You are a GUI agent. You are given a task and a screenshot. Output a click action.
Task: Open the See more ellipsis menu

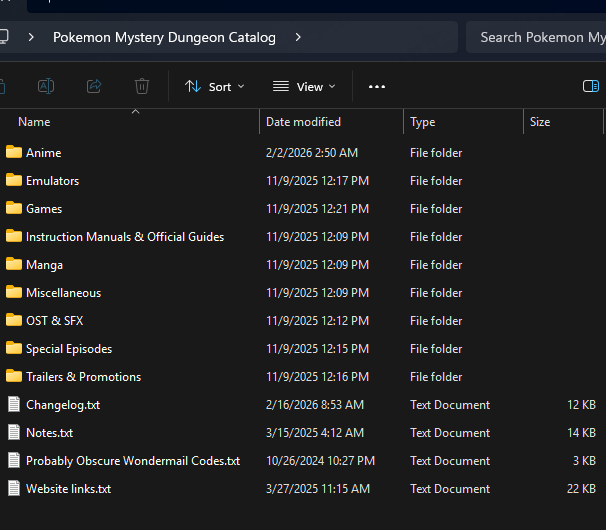[377, 87]
